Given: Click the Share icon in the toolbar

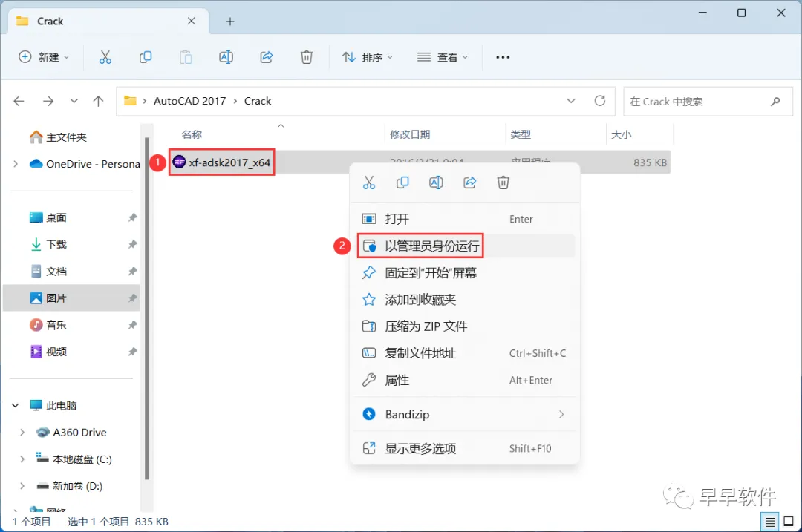Looking at the screenshot, I should pos(267,57).
